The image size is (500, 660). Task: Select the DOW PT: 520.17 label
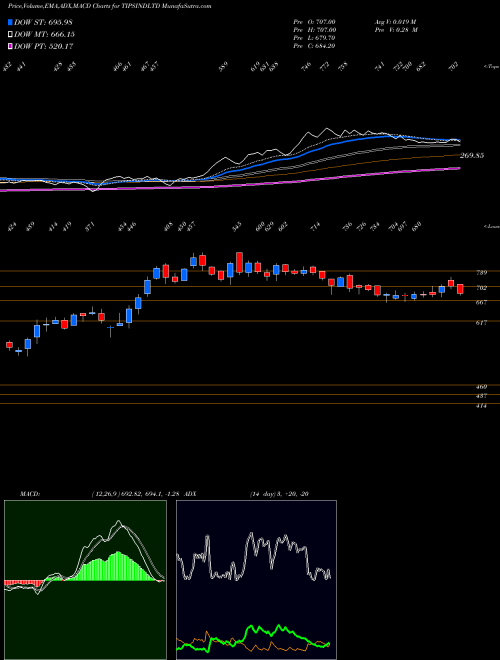(44, 46)
